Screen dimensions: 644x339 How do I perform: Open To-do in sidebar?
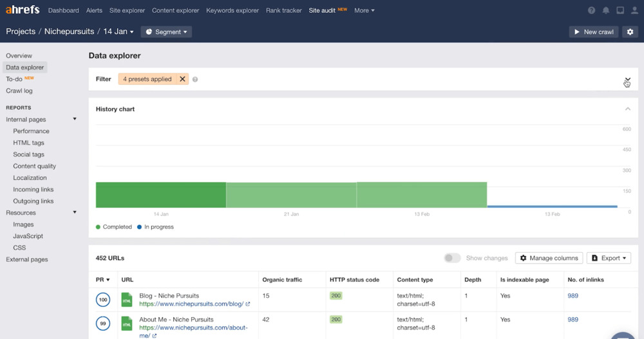14,79
